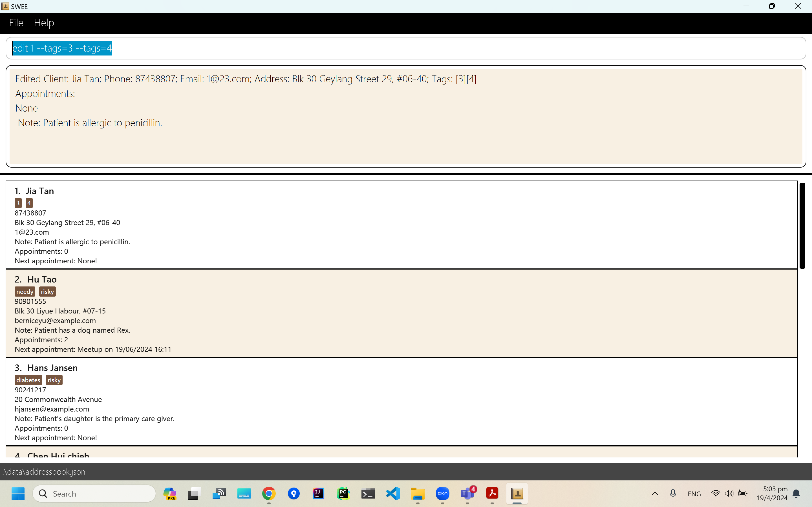The image size is (812, 507).
Task: Open IntelliJ IDEA from the taskbar
Action: tap(318, 493)
